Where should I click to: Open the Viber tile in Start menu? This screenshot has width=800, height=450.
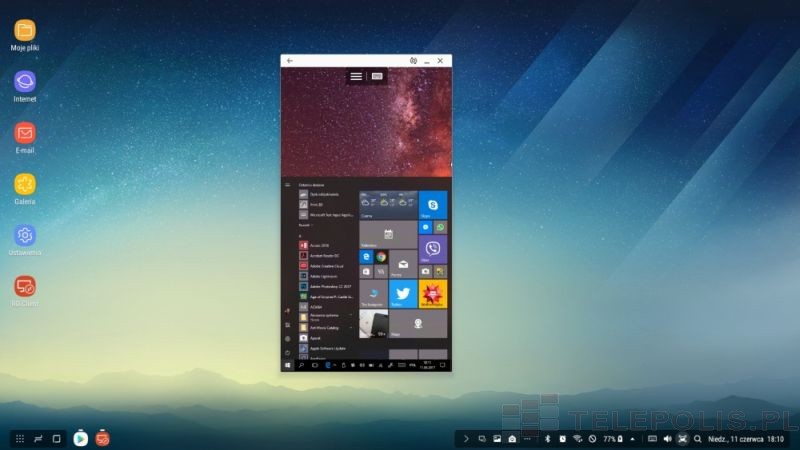pos(433,249)
